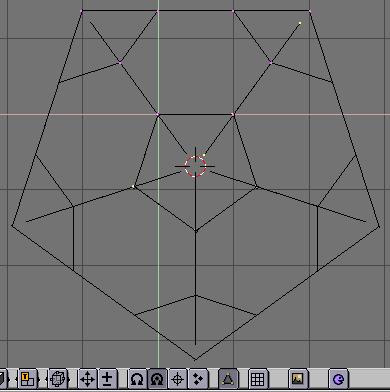Click the red-white 3D cursor circle
This screenshot has height=392, width=390.
click(x=195, y=166)
